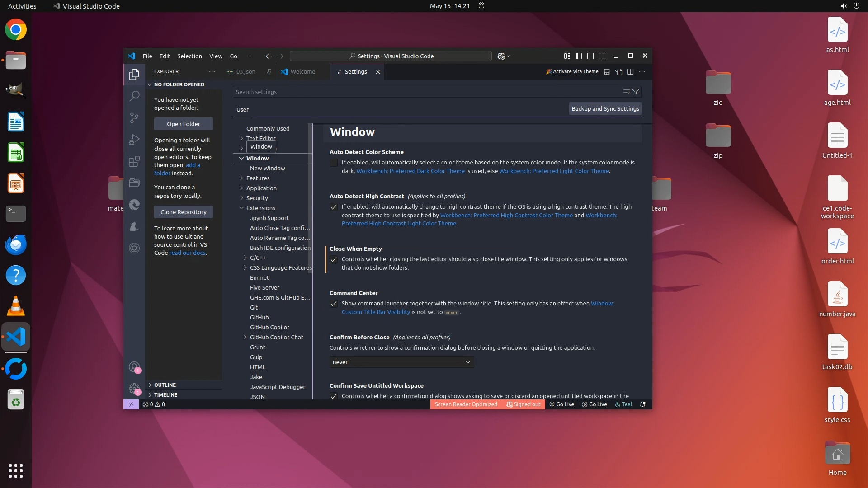Click the settings filter funnel icon
868x488 pixels.
(x=636, y=92)
